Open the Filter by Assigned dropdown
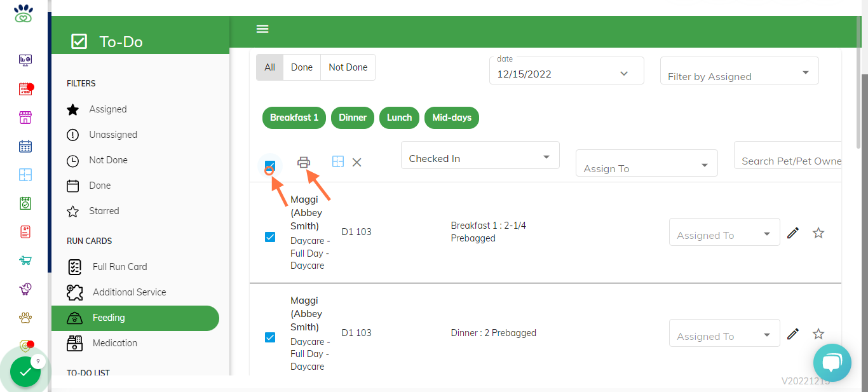 pos(740,71)
